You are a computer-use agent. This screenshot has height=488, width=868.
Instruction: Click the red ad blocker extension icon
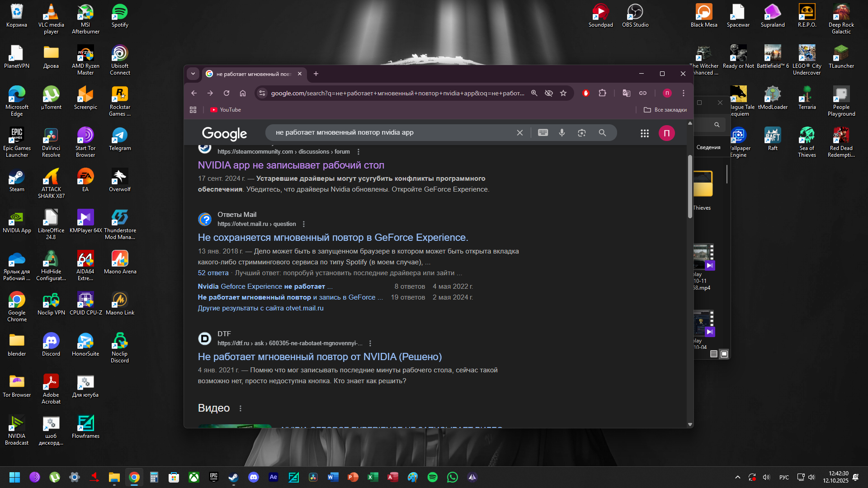click(x=586, y=93)
